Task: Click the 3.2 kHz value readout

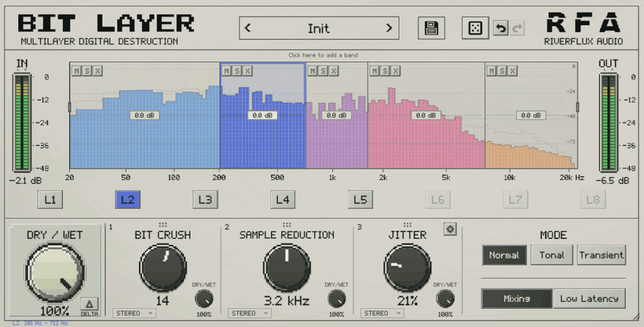Action: pos(287,301)
